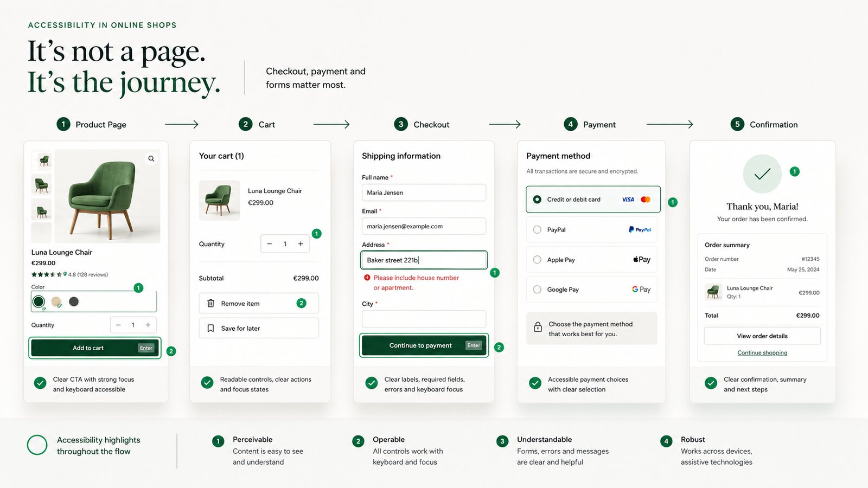This screenshot has height=488, width=868.
Task: Click the Cart step label
Action: click(267, 125)
